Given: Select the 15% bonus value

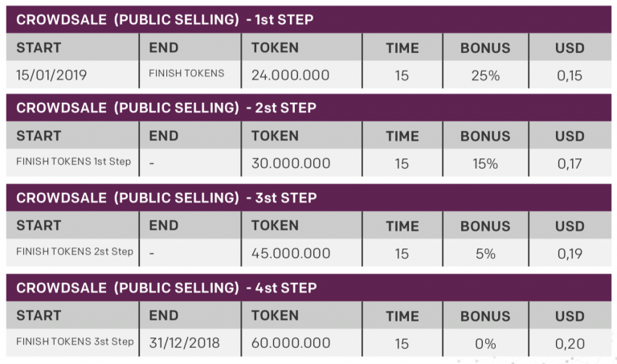Looking at the screenshot, I should coord(485,164).
